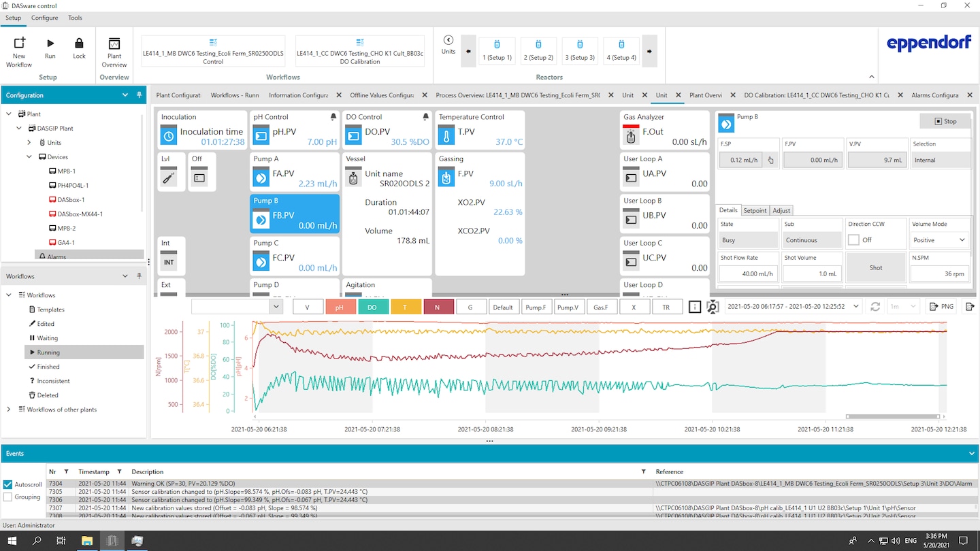Open the Plant Overview icon
The width and height of the screenshot is (980, 551).
click(114, 44)
